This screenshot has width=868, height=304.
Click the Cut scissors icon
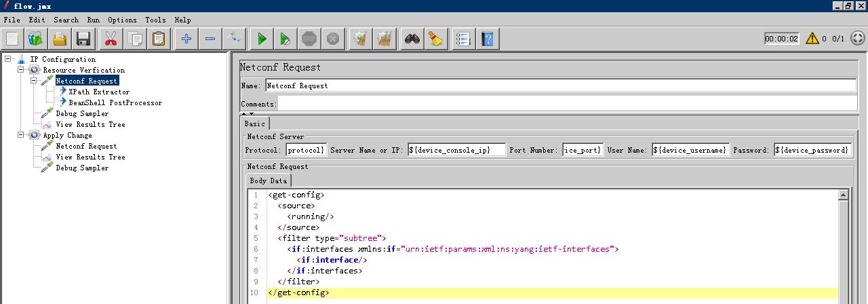coord(109,39)
